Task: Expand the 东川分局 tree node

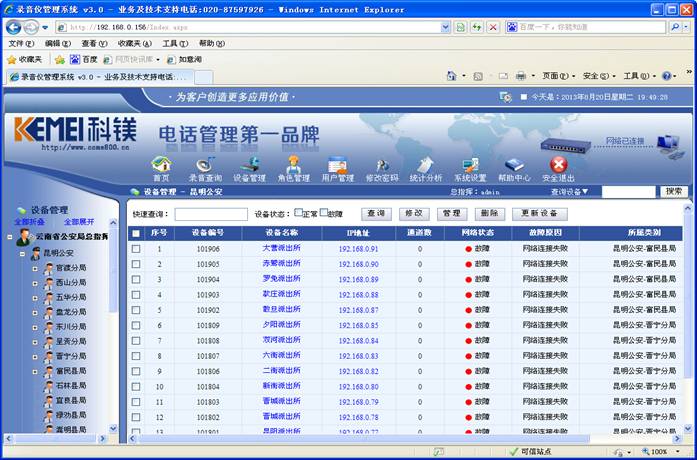Action: tap(35, 328)
